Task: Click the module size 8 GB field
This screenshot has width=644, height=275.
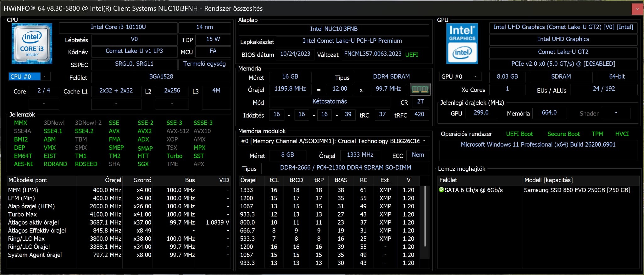Action: point(287,155)
